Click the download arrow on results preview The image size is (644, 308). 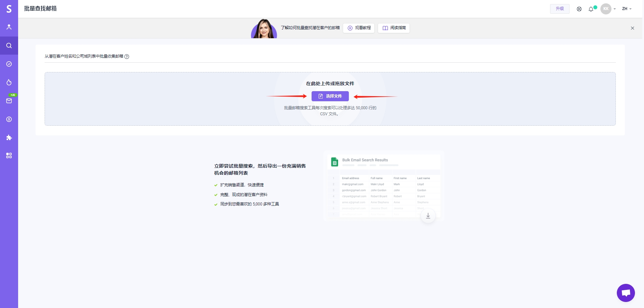428,216
